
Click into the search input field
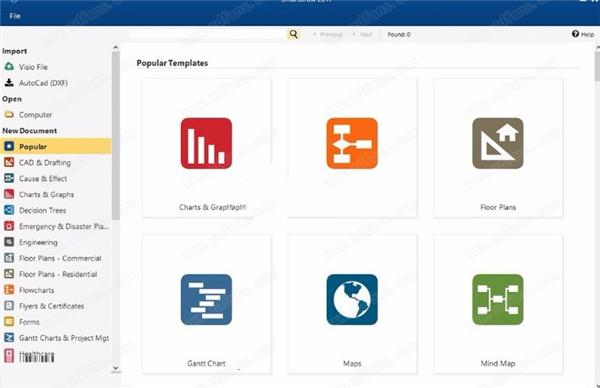coord(208,34)
